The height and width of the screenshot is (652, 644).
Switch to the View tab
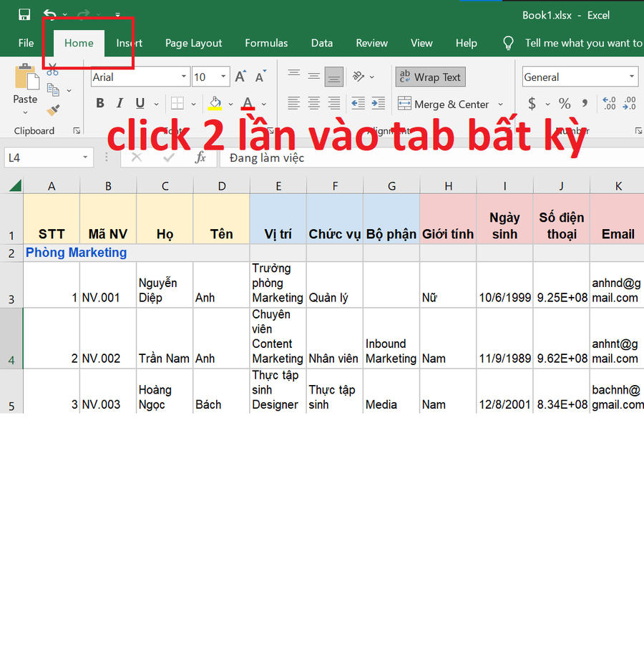tap(421, 43)
